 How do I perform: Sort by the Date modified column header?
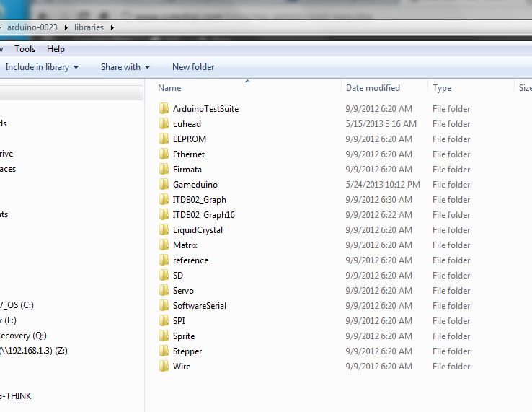click(x=373, y=88)
